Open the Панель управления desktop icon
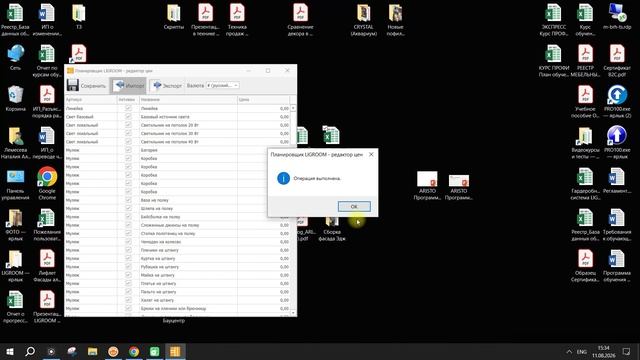The image size is (640, 360). 16,185
